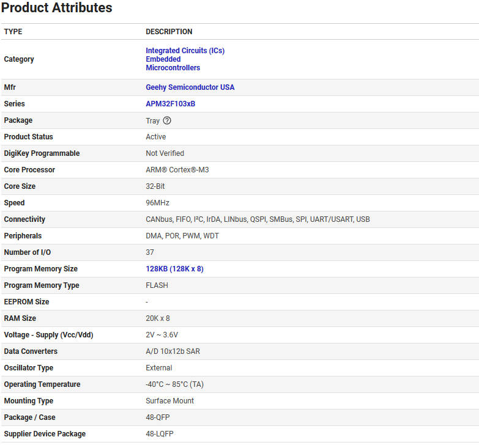Click the 96MHz speed value
Screen dimensions: 479x448
(157, 203)
